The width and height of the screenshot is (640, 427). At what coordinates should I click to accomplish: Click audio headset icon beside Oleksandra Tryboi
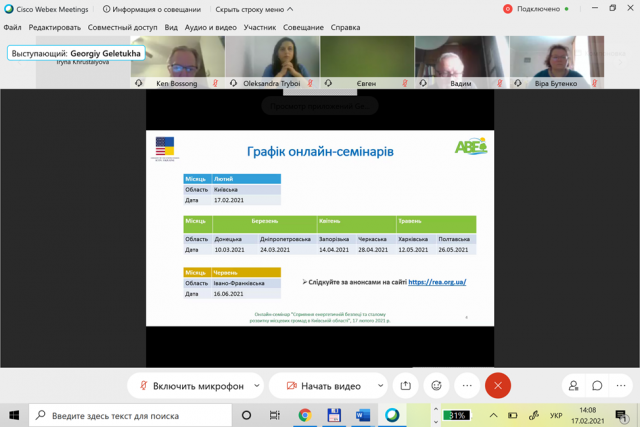233,83
